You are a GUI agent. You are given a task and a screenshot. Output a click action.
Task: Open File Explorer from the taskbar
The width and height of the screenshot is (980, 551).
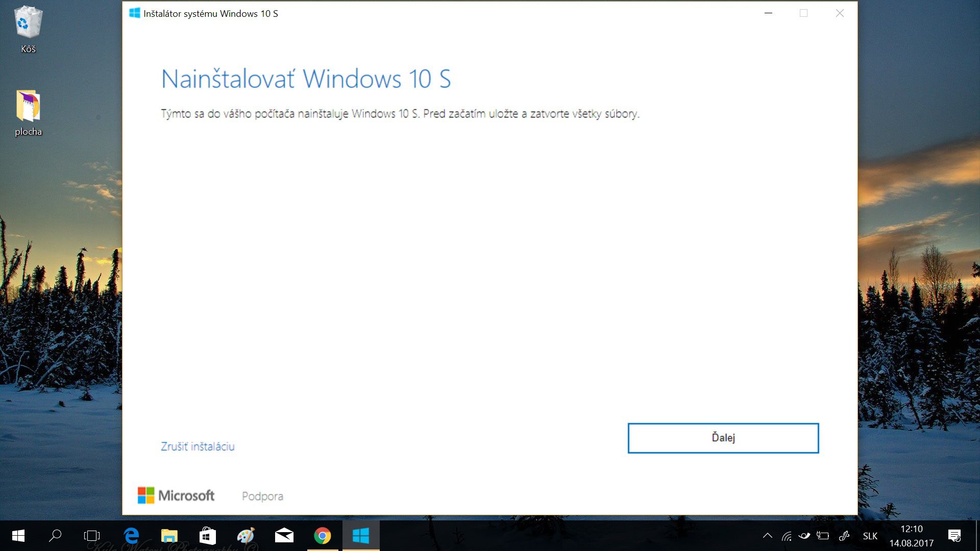pyautogui.click(x=169, y=536)
